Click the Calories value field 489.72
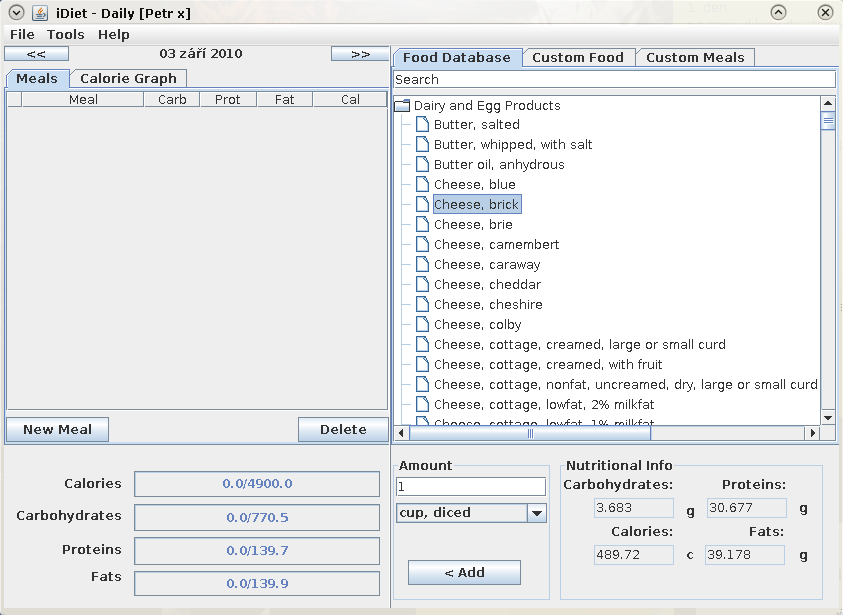Image resolution: width=843 pixels, height=615 pixels. point(634,555)
